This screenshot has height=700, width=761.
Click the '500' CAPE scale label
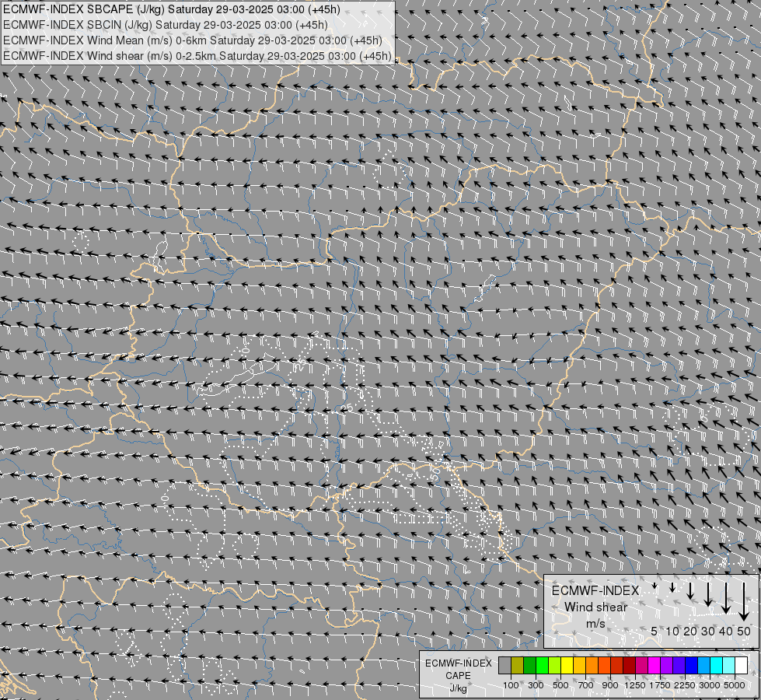pyautogui.click(x=560, y=685)
